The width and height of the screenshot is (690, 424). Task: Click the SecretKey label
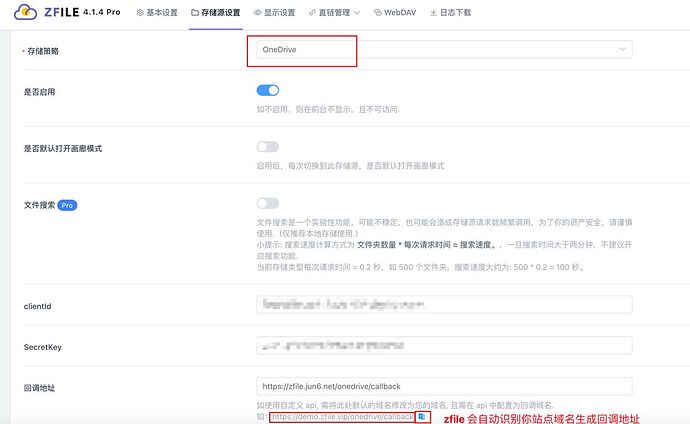tap(42, 347)
